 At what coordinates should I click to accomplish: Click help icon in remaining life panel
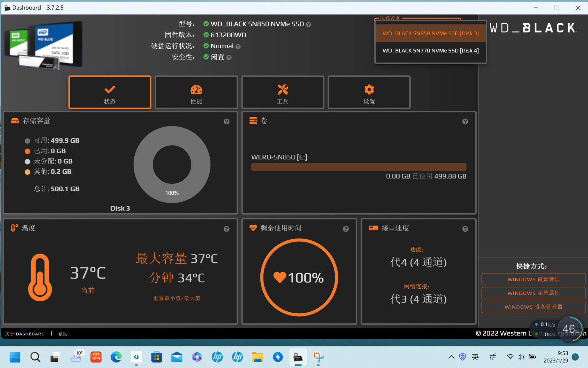[x=346, y=229]
